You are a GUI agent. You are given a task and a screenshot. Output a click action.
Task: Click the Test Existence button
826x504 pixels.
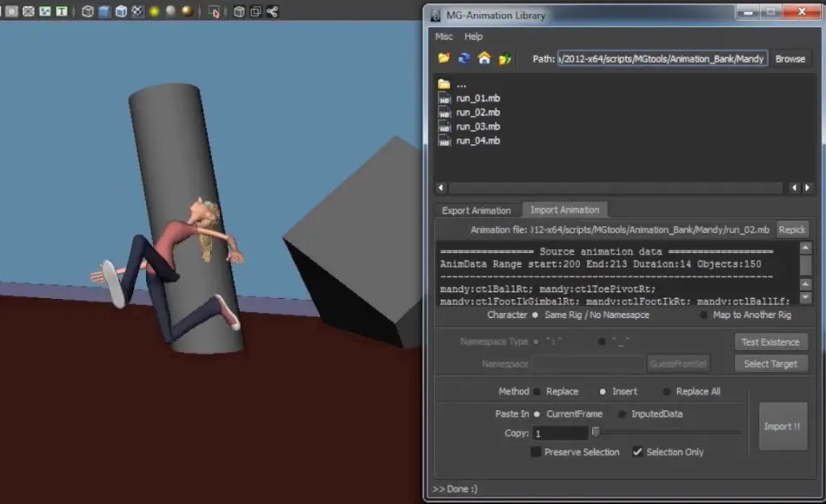pyautogui.click(x=770, y=342)
